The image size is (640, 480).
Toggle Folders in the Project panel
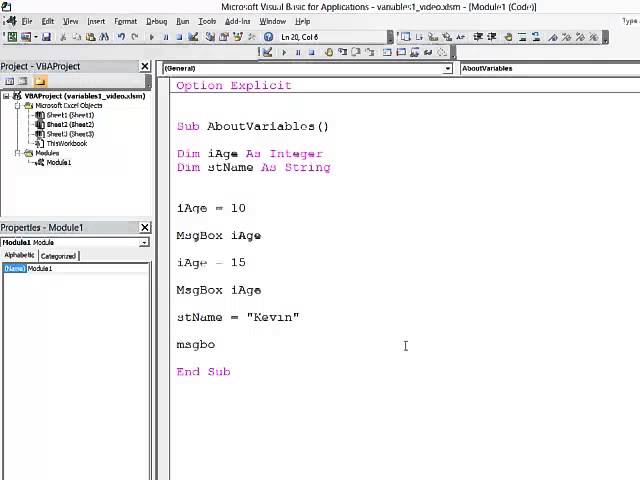tap(40, 81)
